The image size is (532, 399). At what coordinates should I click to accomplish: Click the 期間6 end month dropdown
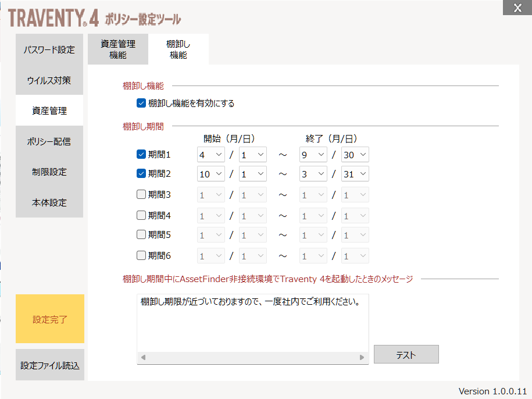[x=313, y=256]
